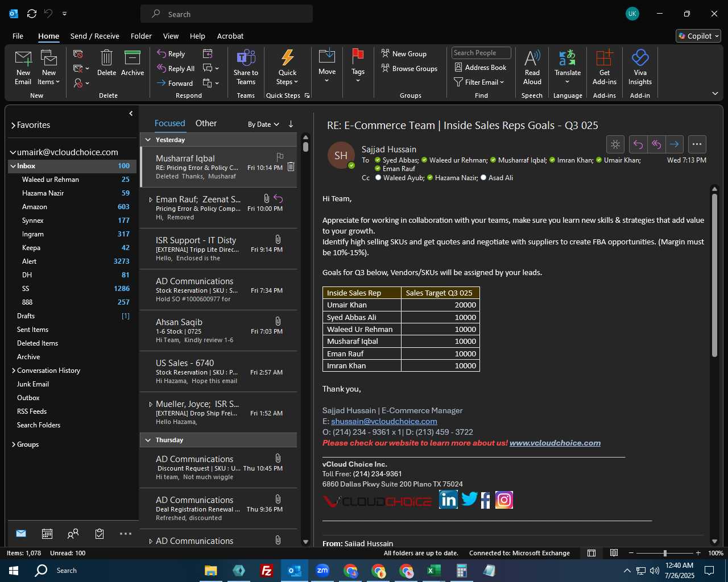Open the www.vcloudchoice.com link
The image size is (728, 582).
click(555, 443)
